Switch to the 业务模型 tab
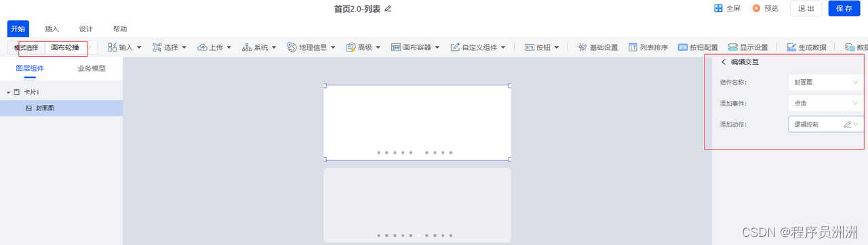 pyautogui.click(x=92, y=68)
